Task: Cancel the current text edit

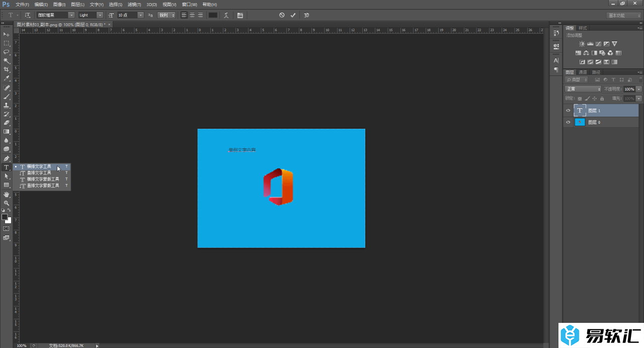Action: coord(282,15)
